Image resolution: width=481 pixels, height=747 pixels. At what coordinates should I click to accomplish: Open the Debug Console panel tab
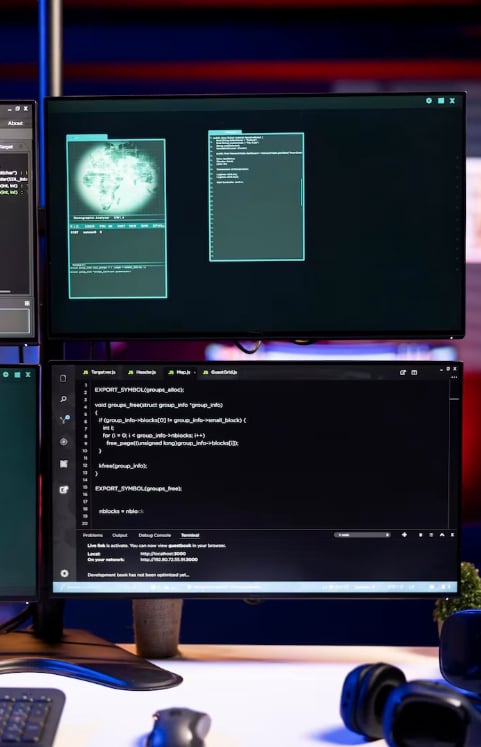click(x=154, y=535)
